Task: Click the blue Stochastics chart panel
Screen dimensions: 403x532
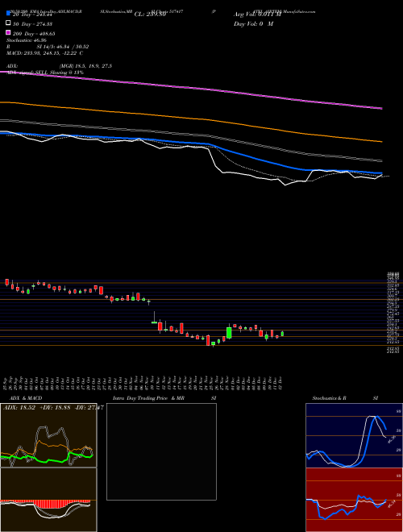Action: (x=354, y=435)
